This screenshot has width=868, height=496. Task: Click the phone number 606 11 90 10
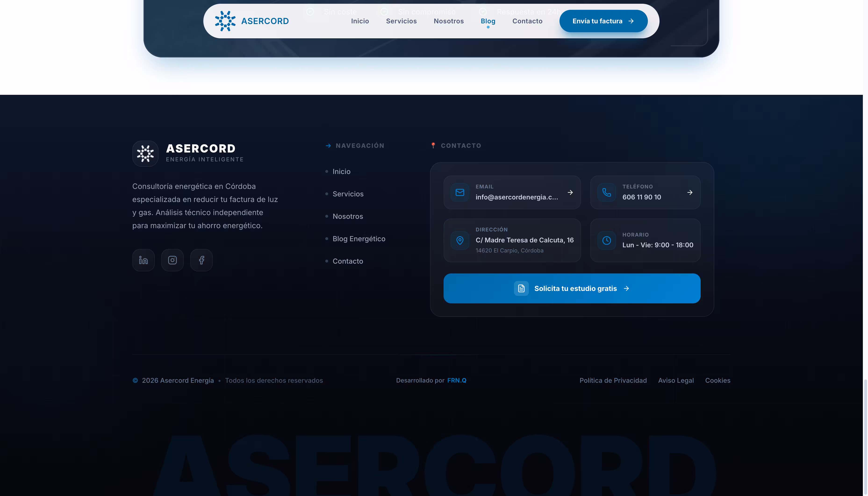tap(641, 197)
